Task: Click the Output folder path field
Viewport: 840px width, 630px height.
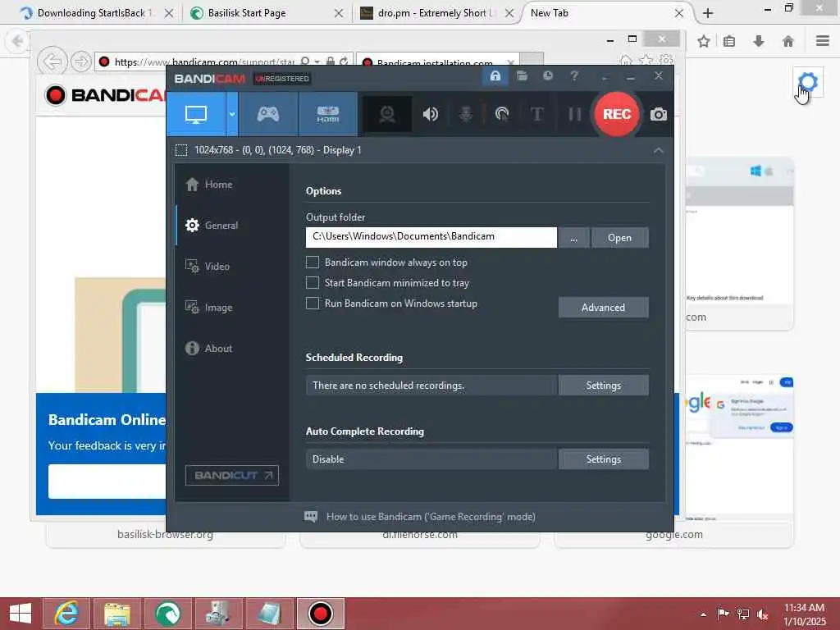Action: pyautogui.click(x=431, y=237)
